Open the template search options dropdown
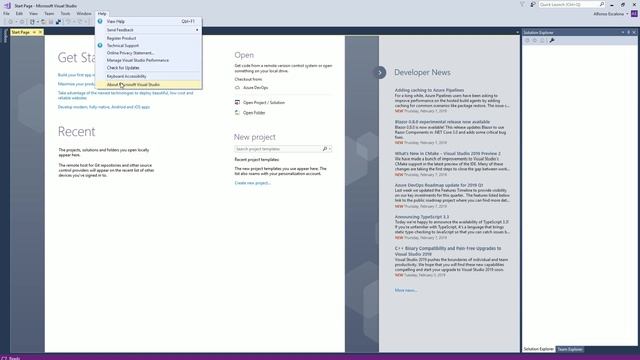Image resolution: width=640 pixels, height=360 pixels. (330, 149)
